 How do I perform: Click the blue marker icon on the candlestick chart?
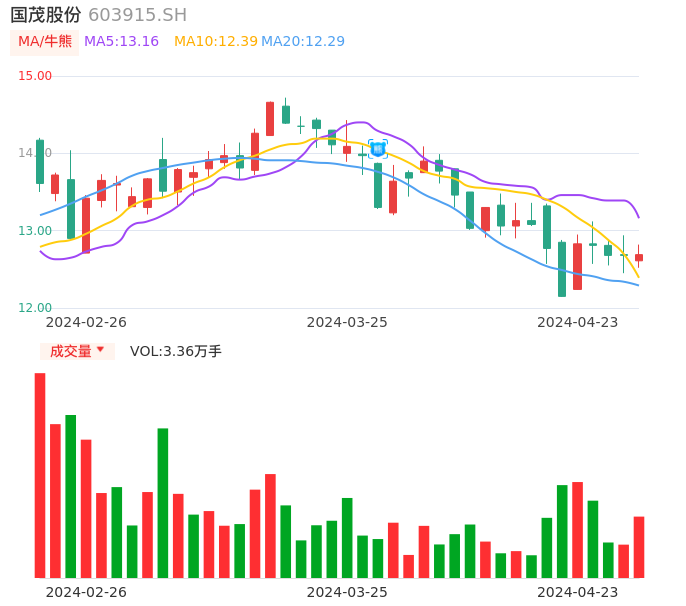(x=378, y=149)
